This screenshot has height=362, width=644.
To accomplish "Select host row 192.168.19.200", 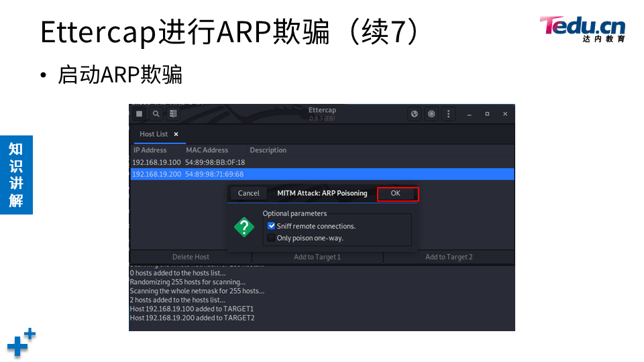I will pos(322,174).
